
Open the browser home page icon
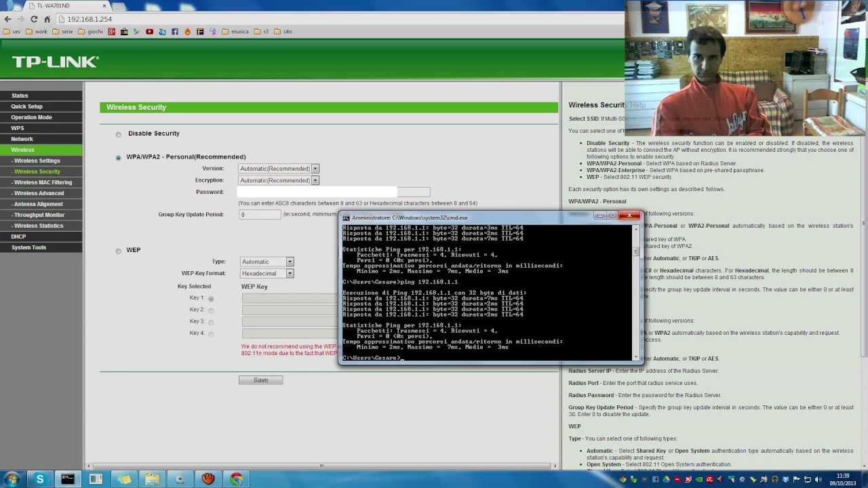[x=47, y=19]
